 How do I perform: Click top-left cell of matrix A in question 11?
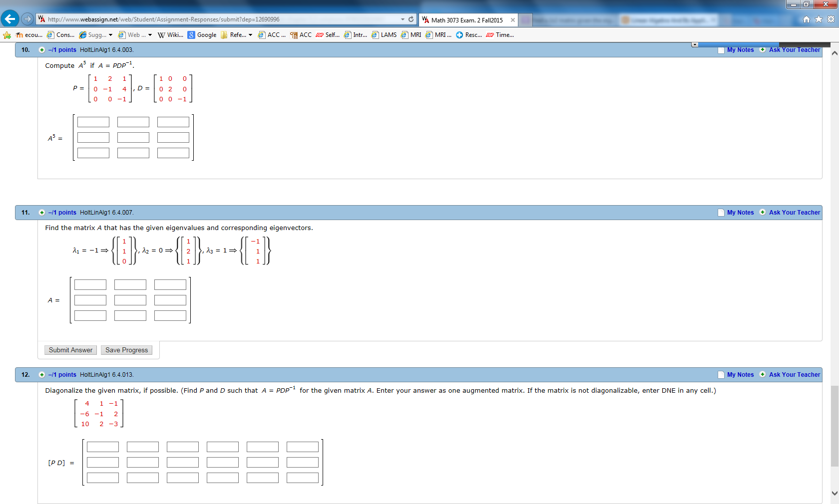(x=90, y=284)
